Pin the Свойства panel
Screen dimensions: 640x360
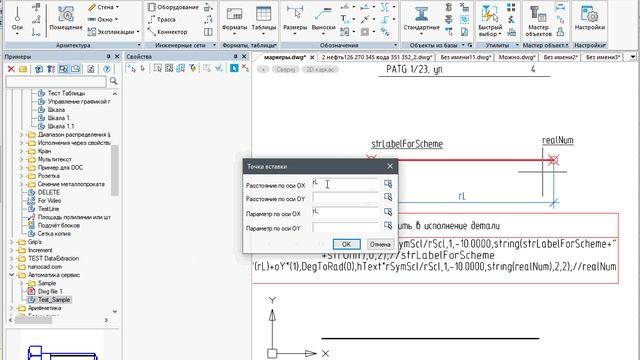pos(236,56)
